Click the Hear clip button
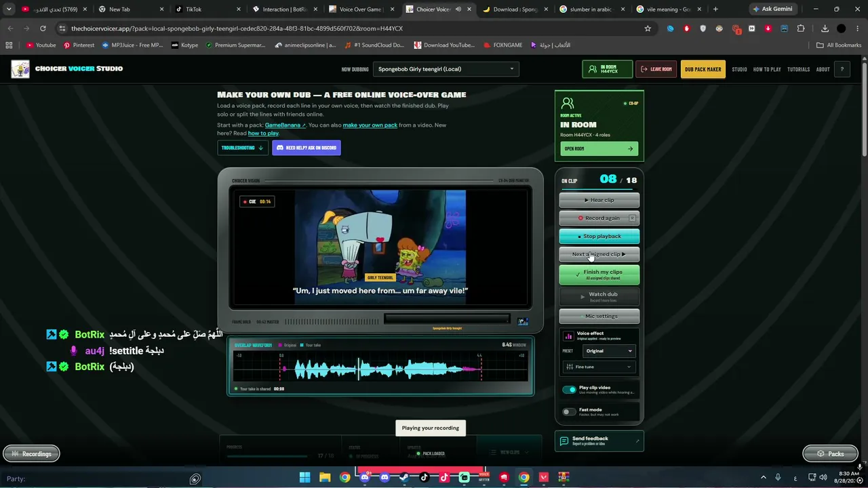This screenshot has width=868, height=488. [x=599, y=200]
